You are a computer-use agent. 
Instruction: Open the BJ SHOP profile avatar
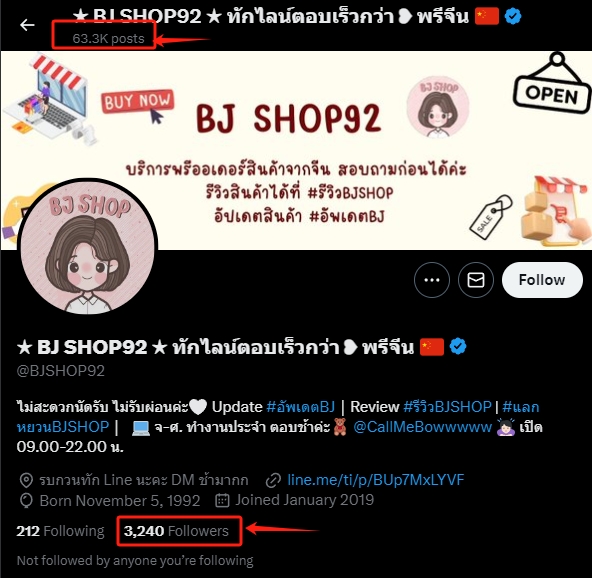(x=87, y=247)
